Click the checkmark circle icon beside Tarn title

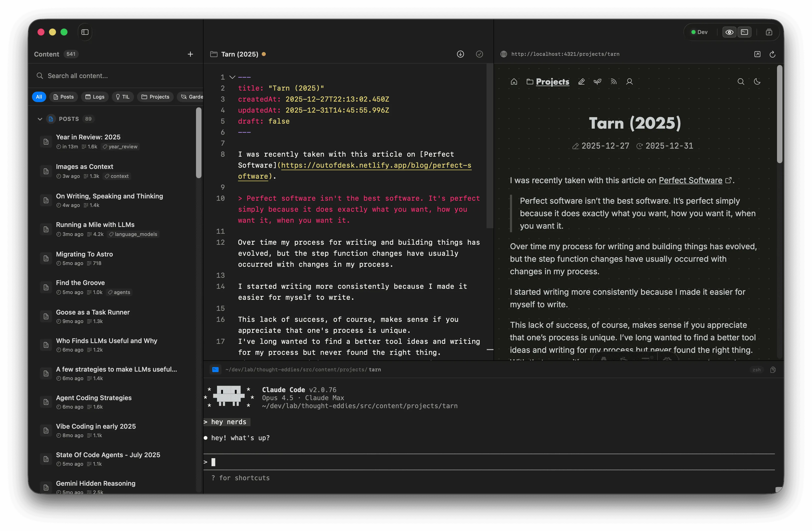coord(479,54)
